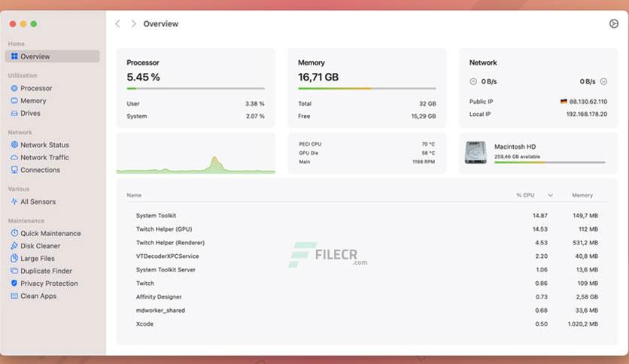The image size is (629, 364).
Task: Click the 16,71 GB memory value
Action: (x=318, y=77)
